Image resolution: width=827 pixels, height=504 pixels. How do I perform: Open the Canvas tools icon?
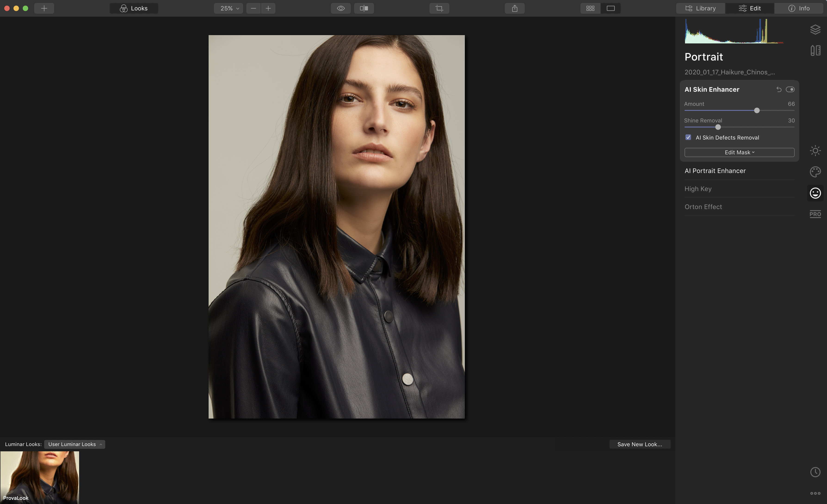tap(815, 51)
